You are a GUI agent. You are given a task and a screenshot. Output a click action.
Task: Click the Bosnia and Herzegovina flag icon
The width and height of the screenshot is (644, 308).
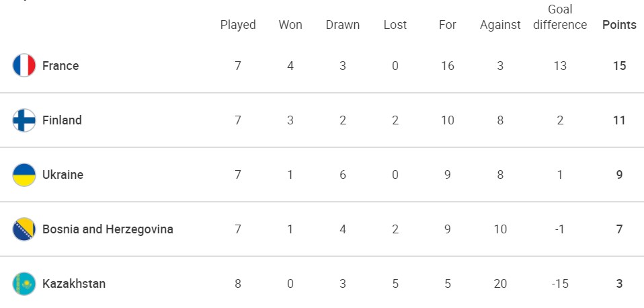pos(24,229)
